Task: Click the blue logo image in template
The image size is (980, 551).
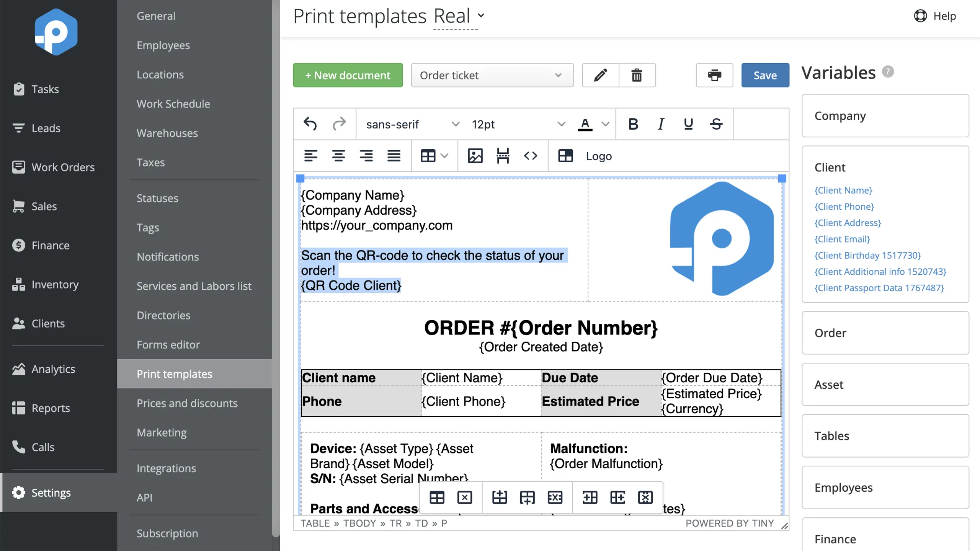Action: [722, 238]
